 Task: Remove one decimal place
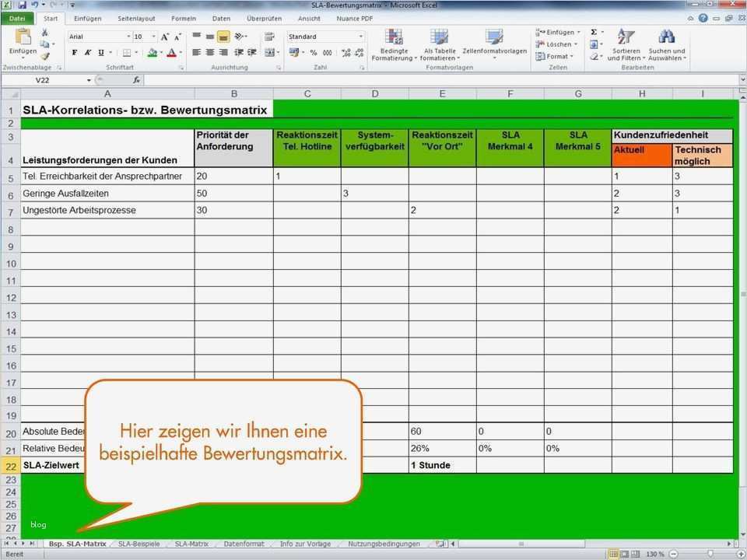tap(359, 52)
